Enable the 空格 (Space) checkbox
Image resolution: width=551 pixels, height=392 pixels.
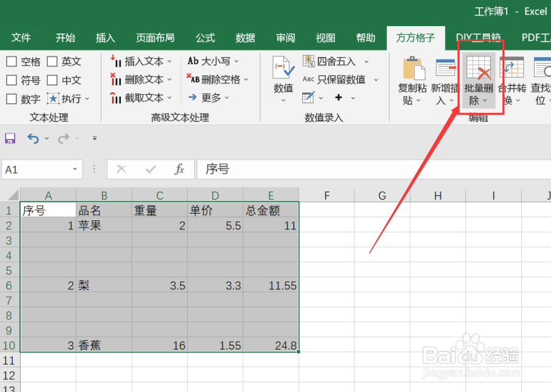[10, 61]
